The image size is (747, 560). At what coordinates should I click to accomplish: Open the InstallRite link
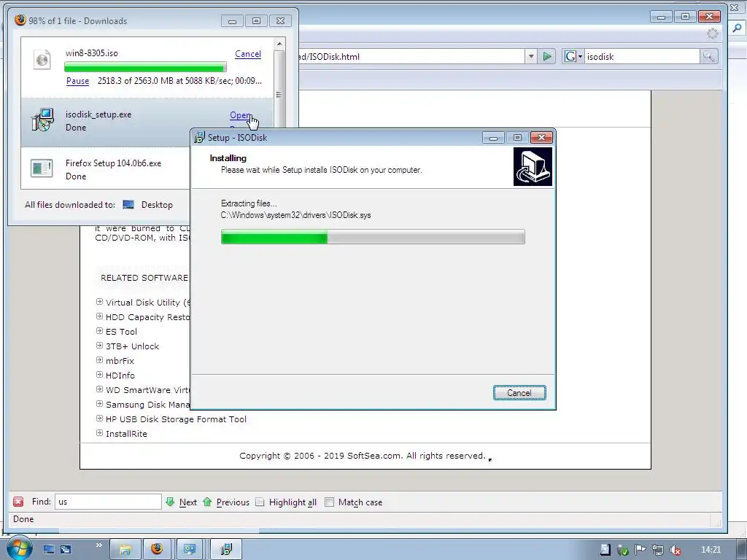pyautogui.click(x=126, y=434)
